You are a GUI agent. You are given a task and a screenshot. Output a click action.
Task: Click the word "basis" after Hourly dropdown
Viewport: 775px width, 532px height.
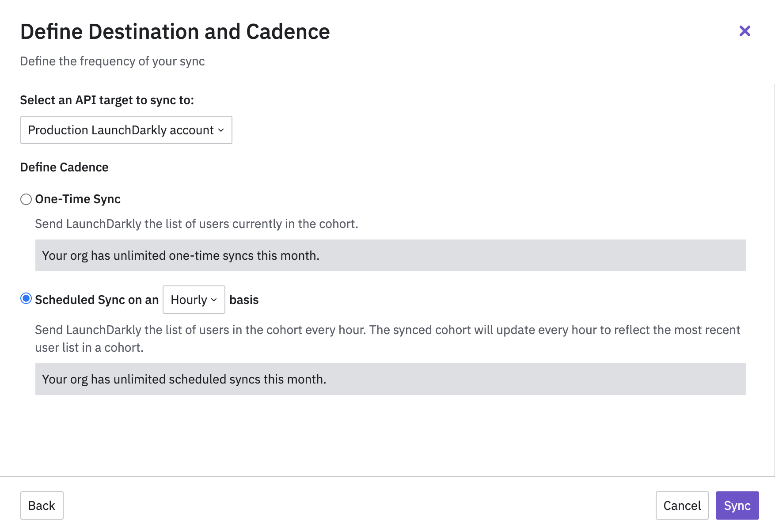coord(244,300)
